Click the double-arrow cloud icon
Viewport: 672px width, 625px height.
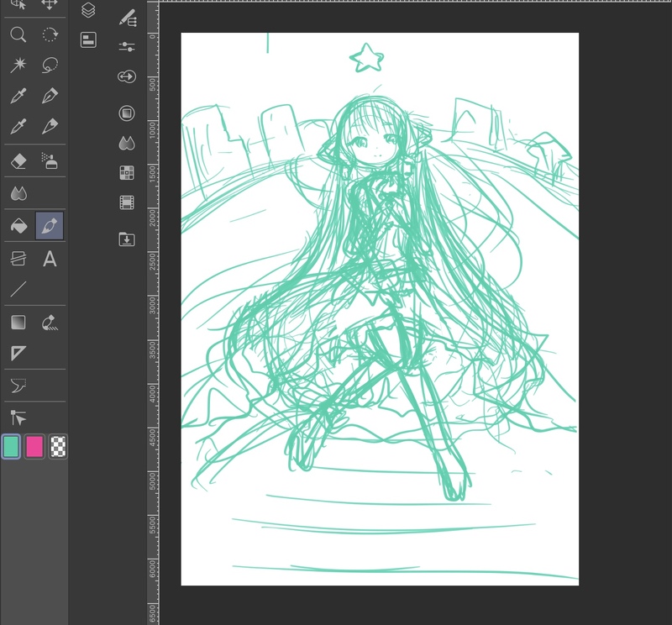coord(127,76)
